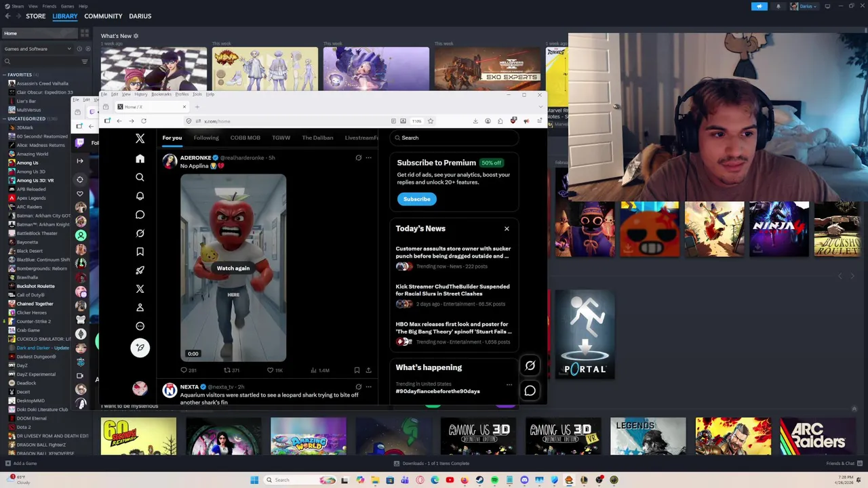
Task: Open the X Home icon in sidebar
Action: pos(140,159)
